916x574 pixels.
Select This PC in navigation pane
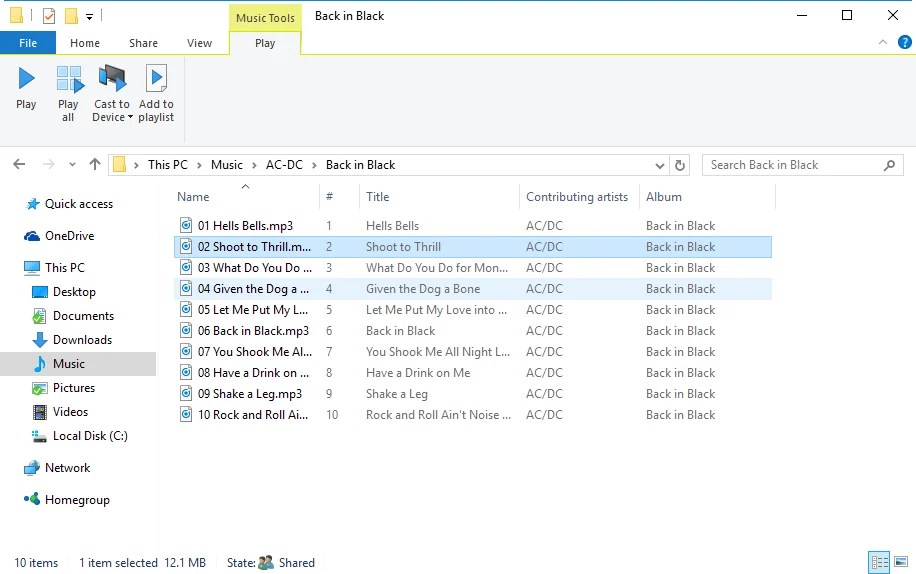click(x=65, y=267)
